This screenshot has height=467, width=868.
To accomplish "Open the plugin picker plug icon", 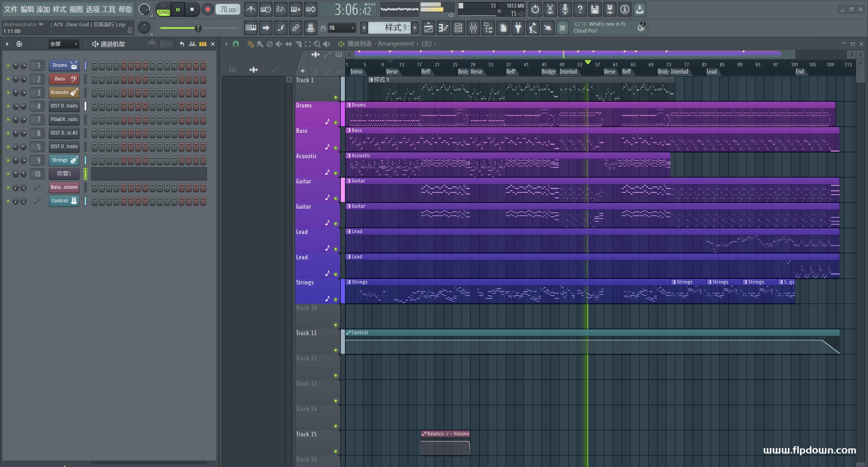I will click(518, 28).
